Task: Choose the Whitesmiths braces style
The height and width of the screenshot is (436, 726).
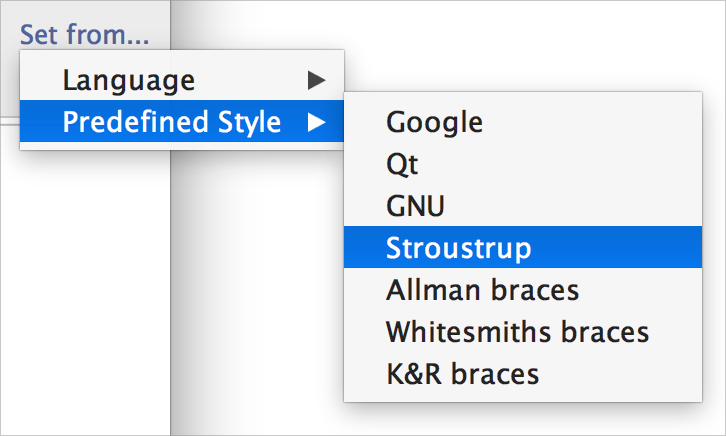Action: click(523, 331)
